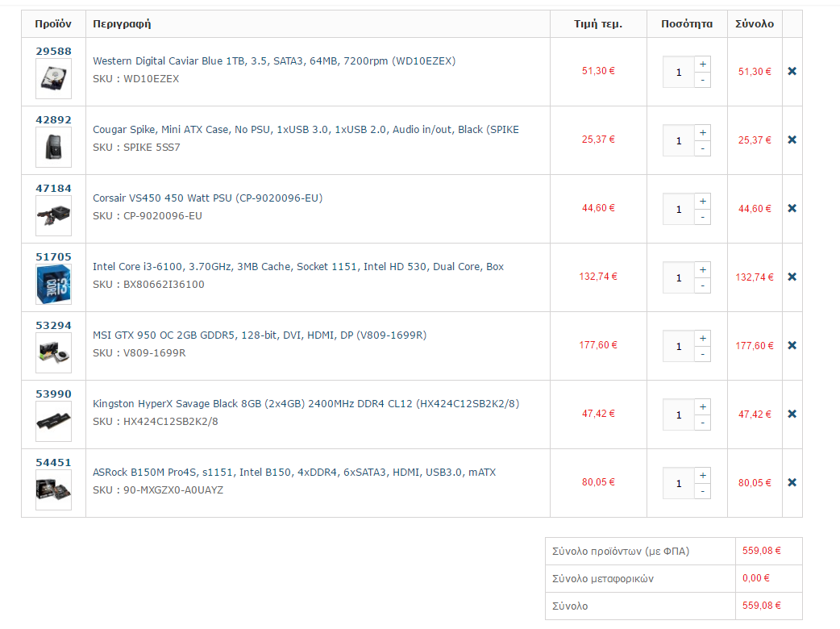The width and height of the screenshot is (840, 629).
Task: Remove Corsair VS450 PSU from cart
Action: click(792, 208)
